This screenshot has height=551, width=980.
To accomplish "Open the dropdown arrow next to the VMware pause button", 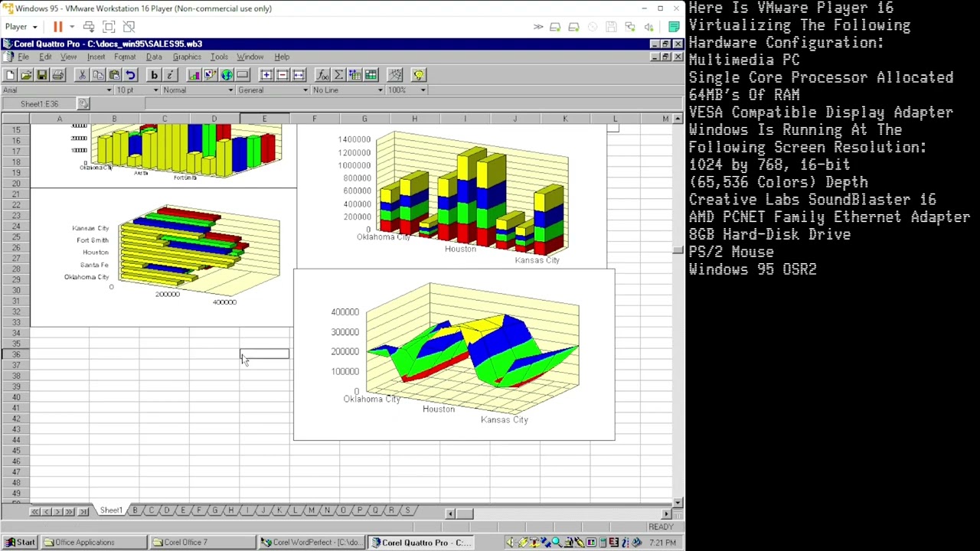I will point(72,28).
